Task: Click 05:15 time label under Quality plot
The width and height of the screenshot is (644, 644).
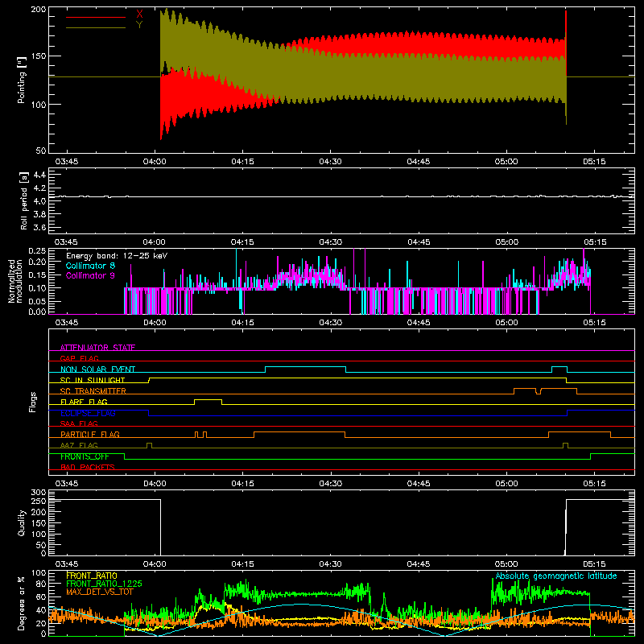Action: (x=594, y=564)
